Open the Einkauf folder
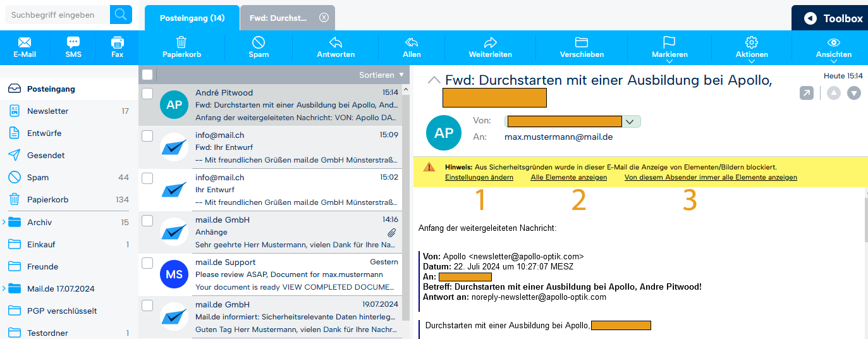This screenshot has height=339, width=868. [69, 245]
